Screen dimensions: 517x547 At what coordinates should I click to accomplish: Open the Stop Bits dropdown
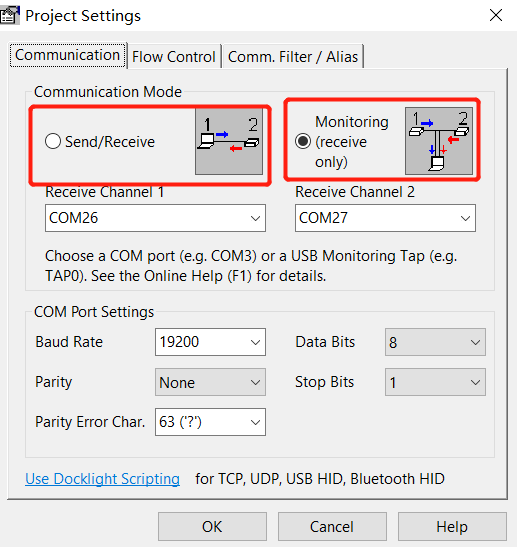tap(435, 382)
